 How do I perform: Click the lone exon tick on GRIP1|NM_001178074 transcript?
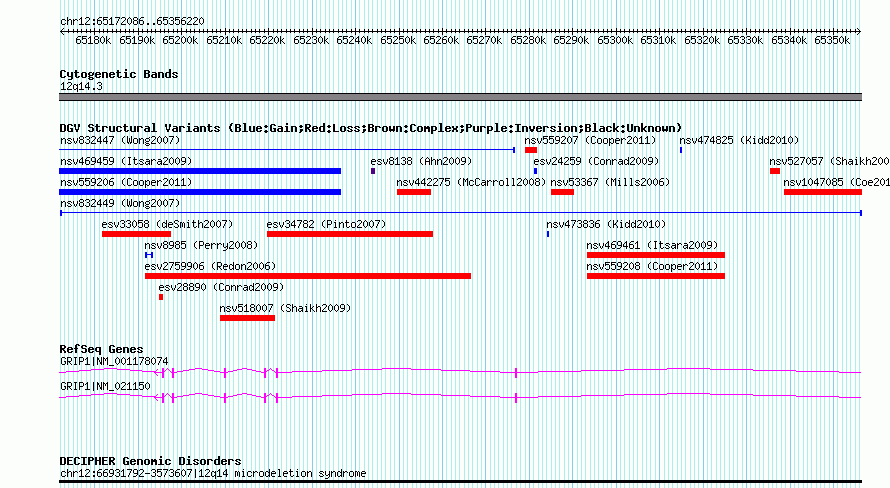tap(516, 373)
